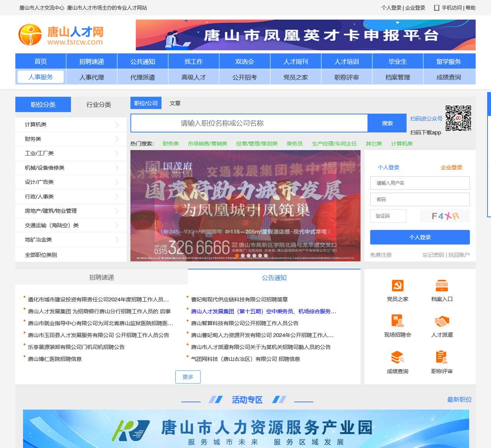Switch to the 职位分类 tab

click(43, 104)
